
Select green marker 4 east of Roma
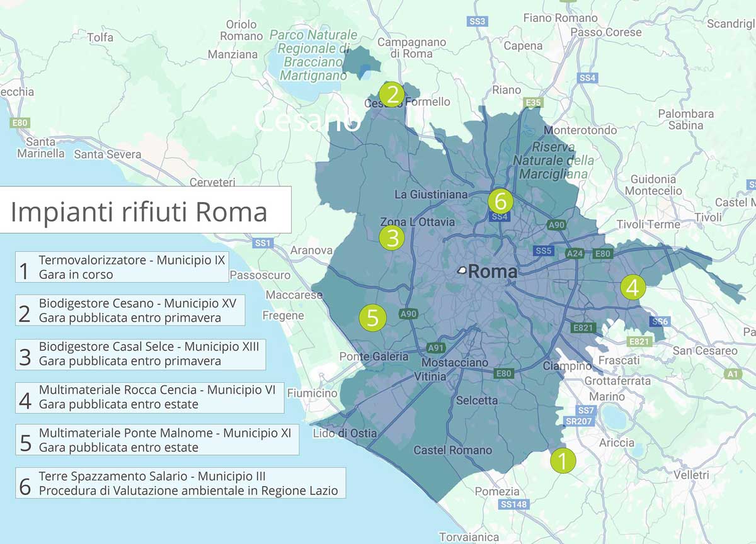[633, 287]
